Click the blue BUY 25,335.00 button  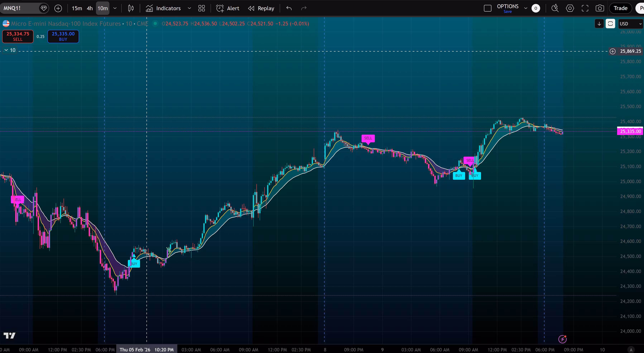63,37
